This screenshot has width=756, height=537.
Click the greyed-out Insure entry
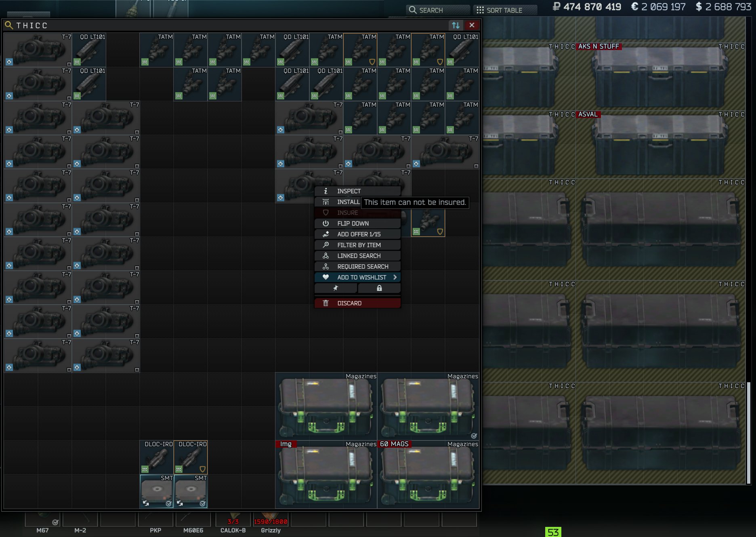pos(357,213)
